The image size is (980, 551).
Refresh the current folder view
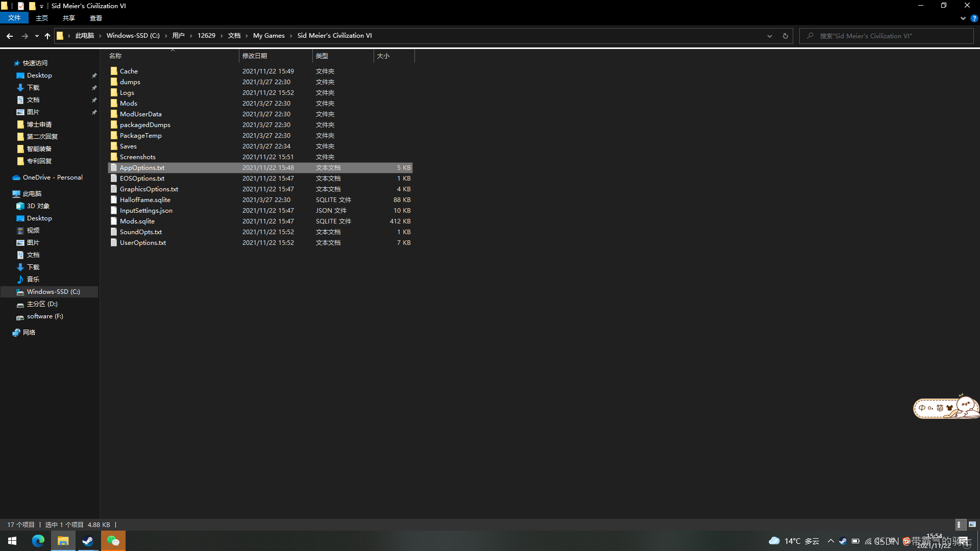[x=785, y=36]
